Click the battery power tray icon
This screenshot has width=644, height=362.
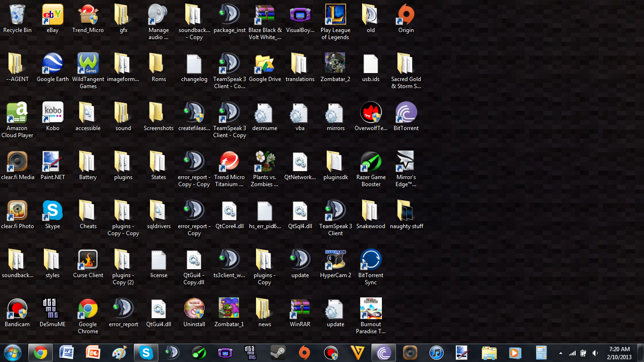coord(584,353)
